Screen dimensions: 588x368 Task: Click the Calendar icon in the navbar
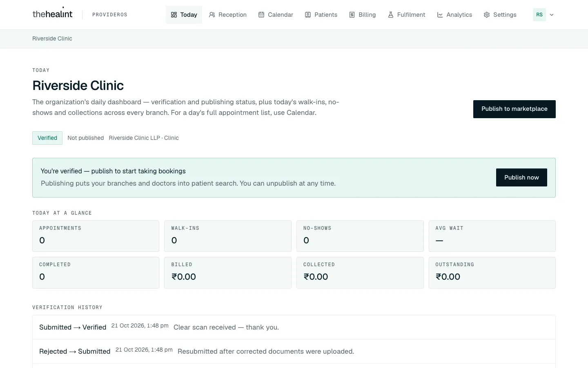point(261,15)
